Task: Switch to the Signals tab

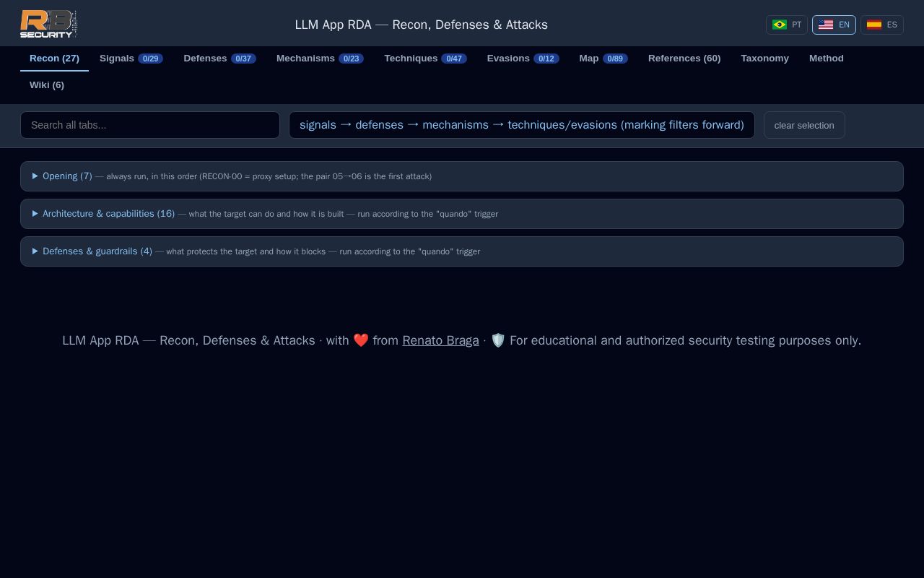Action: pos(131,59)
